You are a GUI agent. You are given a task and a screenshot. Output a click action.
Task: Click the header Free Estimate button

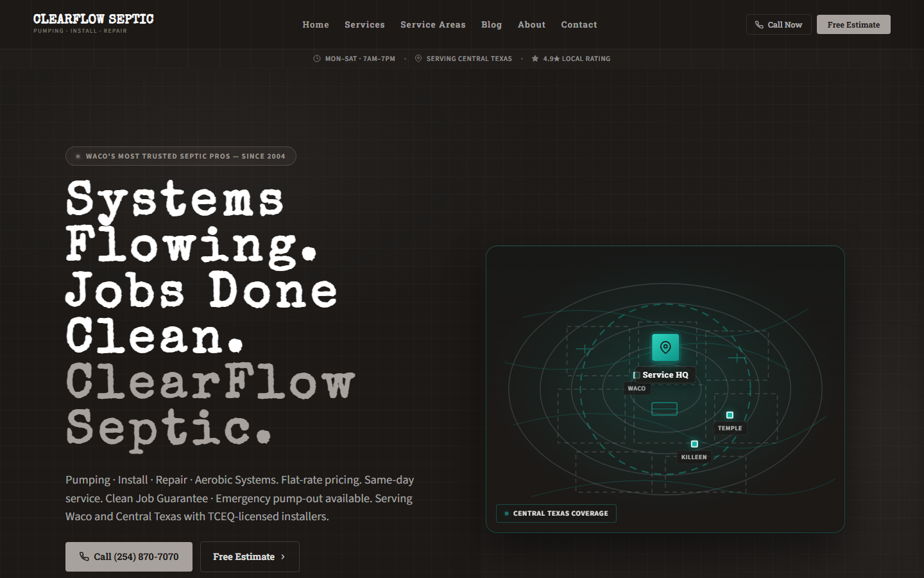[x=853, y=24]
